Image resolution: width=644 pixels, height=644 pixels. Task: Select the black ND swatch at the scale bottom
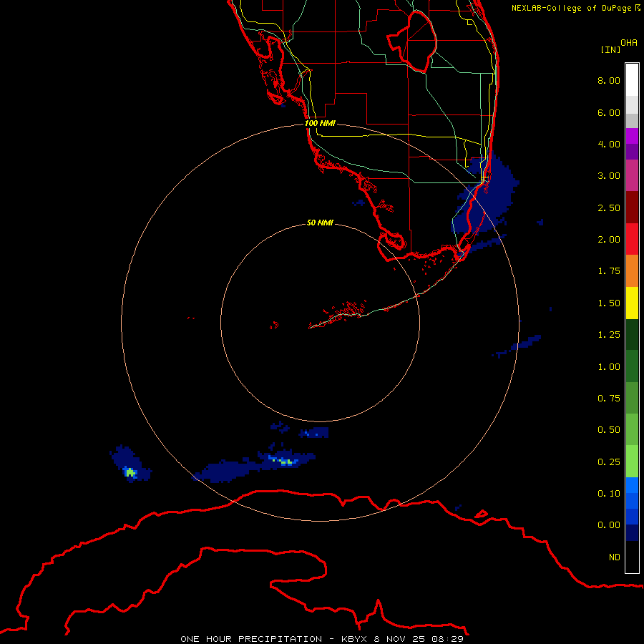click(632, 557)
